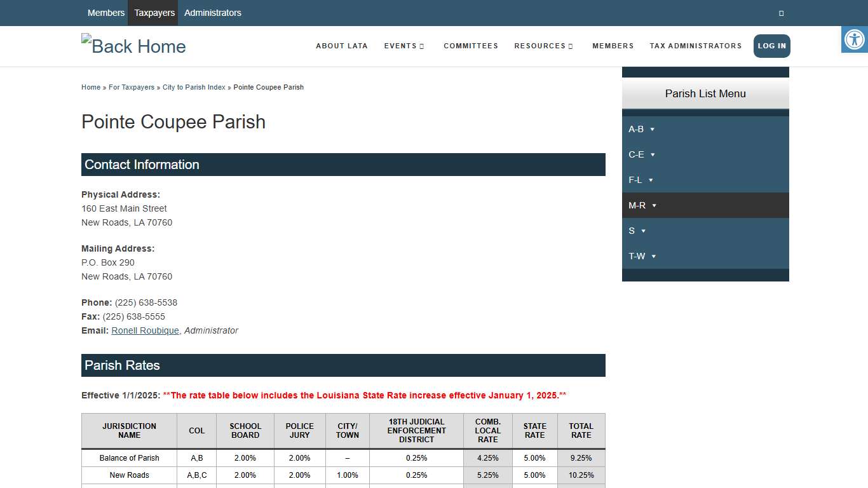The width and height of the screenshot is (868, 488).
Task: Navigate to City to Parish Index breadcrumb
Action: pos(194,87)
